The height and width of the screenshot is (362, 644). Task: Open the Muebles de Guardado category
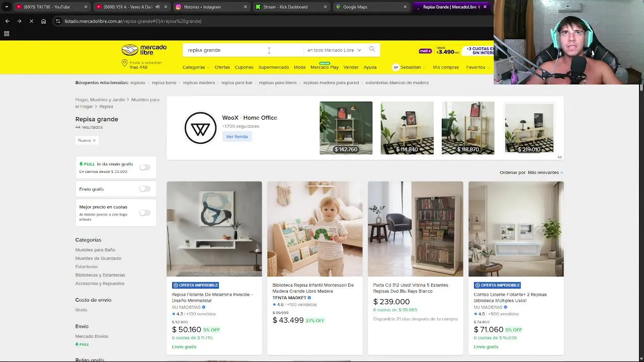click(x=98, y=258)
